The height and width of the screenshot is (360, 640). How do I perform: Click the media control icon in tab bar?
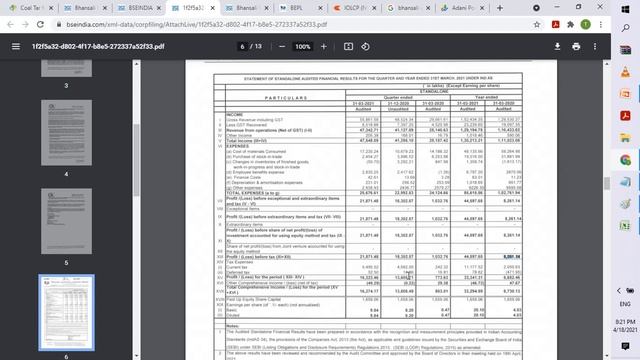pos(536,8)
